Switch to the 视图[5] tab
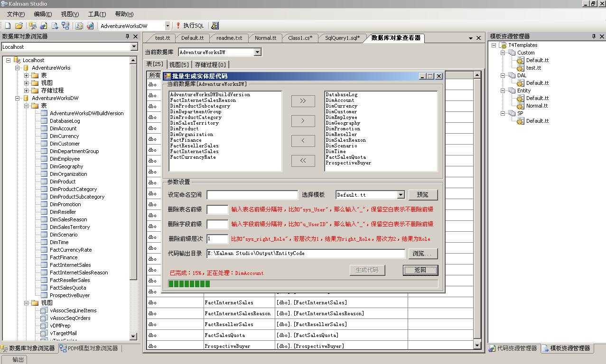The width and height of the screenshot is (606, 364). click(179, 64)
